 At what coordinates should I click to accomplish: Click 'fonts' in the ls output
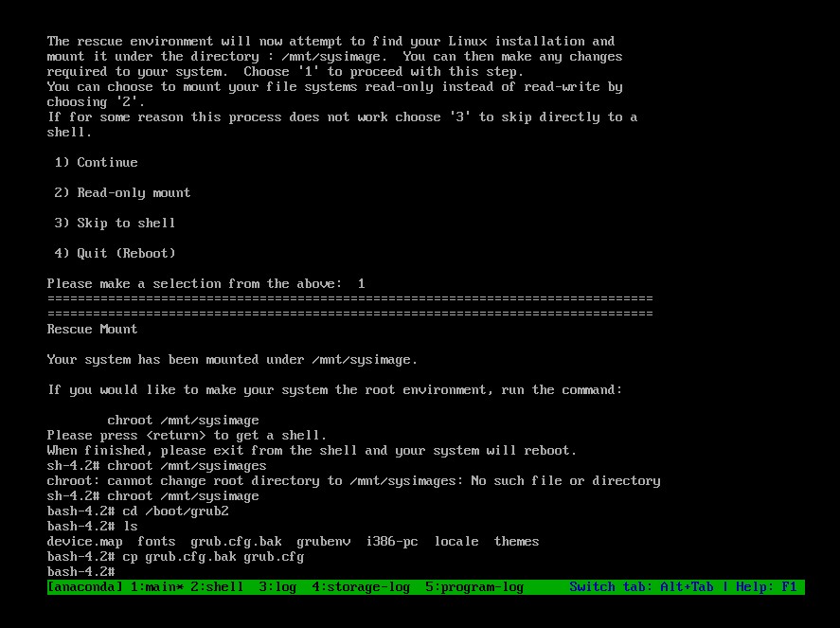tap(156, 541)
